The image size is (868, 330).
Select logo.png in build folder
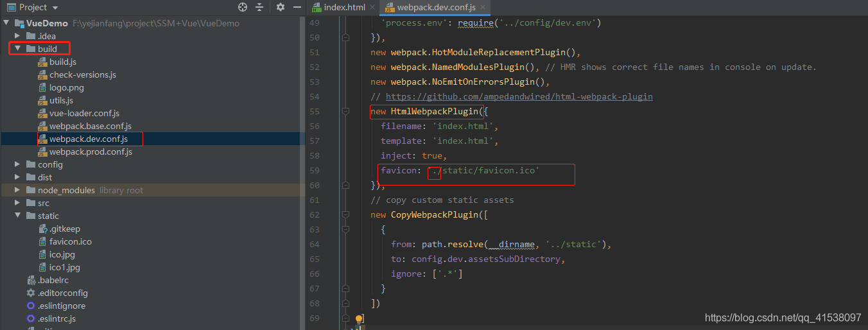click(x=67, y=87)
